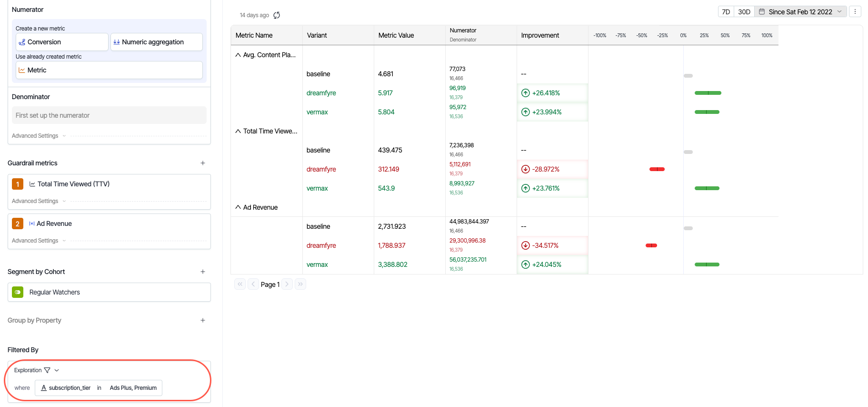This screenshot has height=407, width=868.
Task: Click the refresh icon beside 14 days ago
Action: pyautogui.click(x=277, y=15)
